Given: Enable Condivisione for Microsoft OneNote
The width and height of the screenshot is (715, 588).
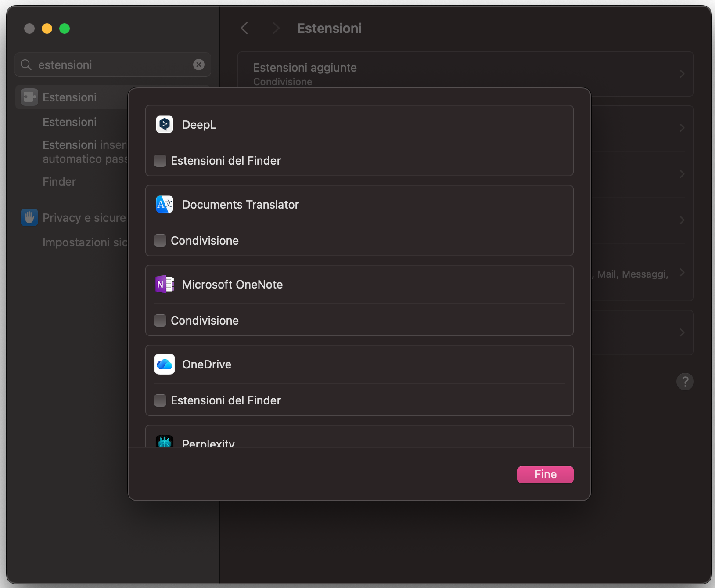Looking at the screenshot, I should click(x=160, y=321).
